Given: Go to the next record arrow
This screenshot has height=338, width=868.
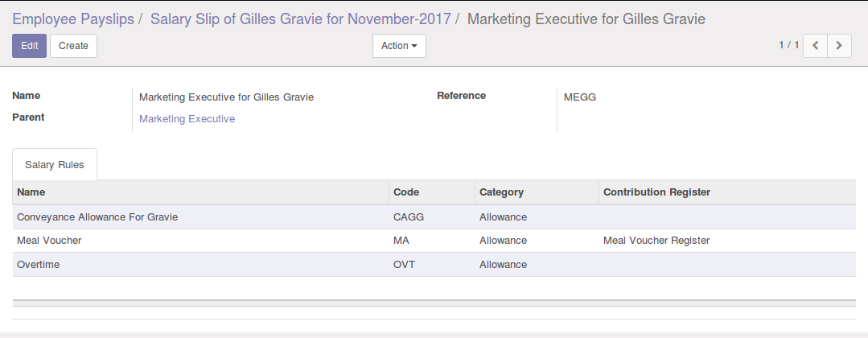Looking at the screenshot, I should (x=839, y=46).
